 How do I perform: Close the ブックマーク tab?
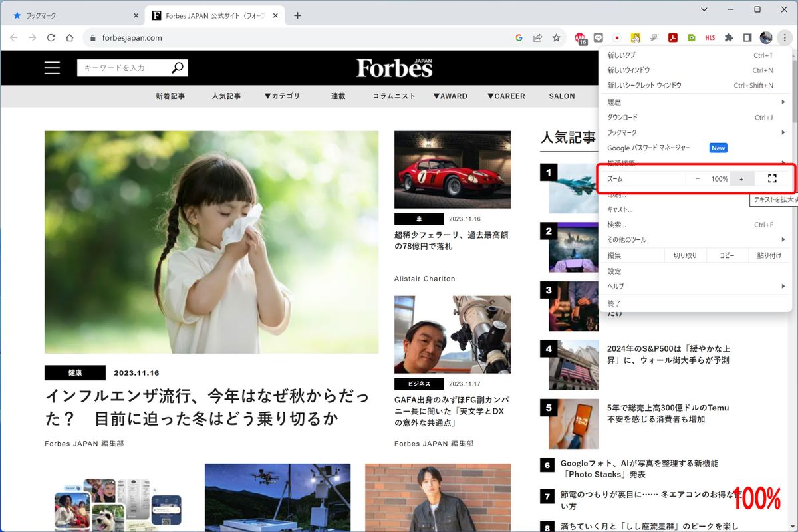coord(136,15)
